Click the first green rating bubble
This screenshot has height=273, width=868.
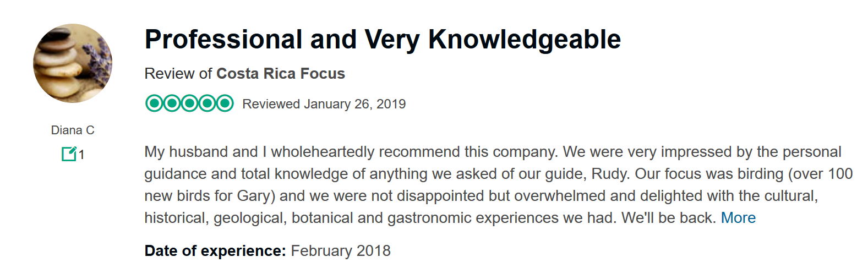[x=154, y=103]
